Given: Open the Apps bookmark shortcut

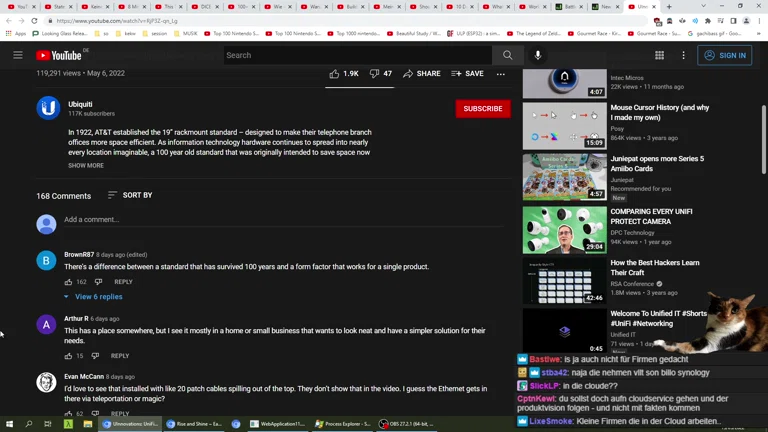Looking at the screenshot, I should (16, 34).
